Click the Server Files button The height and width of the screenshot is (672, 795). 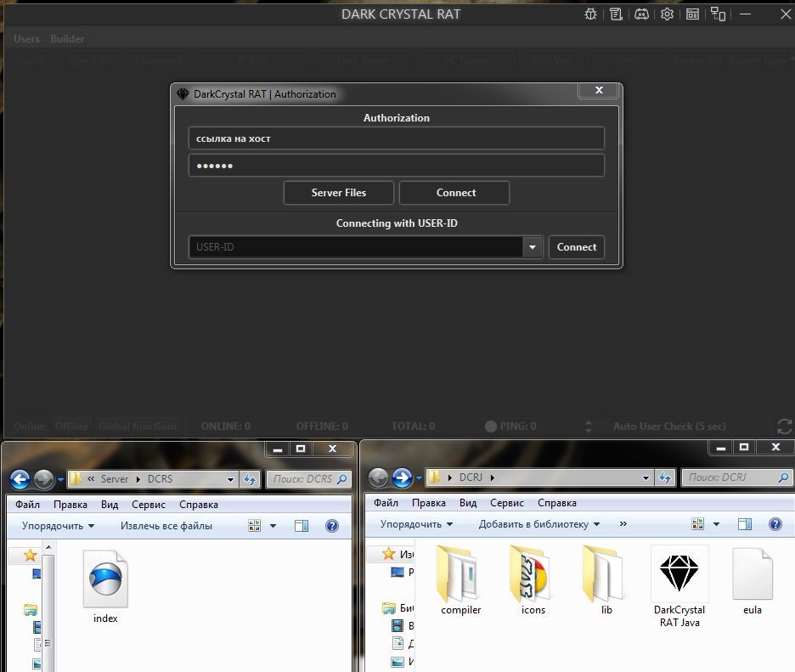tap(339, 193)
